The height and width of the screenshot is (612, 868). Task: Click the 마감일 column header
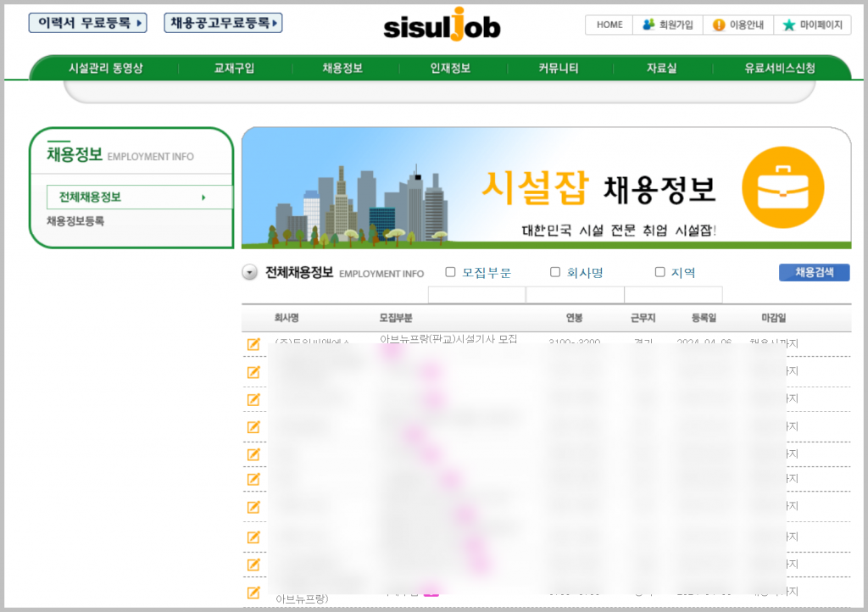click(x=773, y=318)
